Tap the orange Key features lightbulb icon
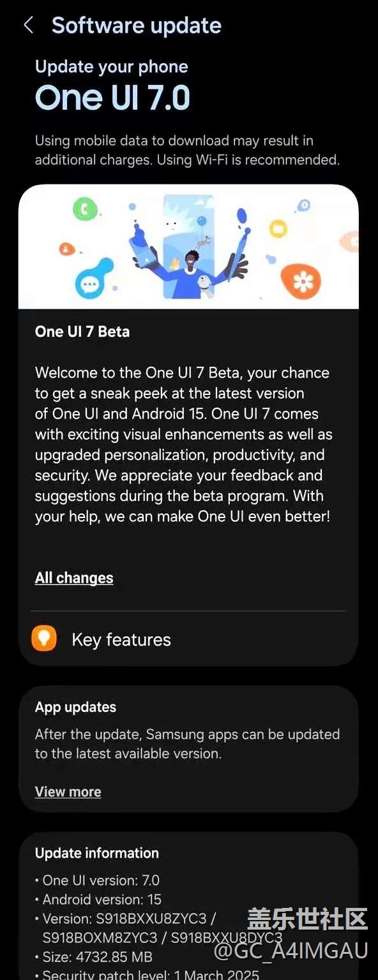Screen dimensions: 378x980 [44, 639]
